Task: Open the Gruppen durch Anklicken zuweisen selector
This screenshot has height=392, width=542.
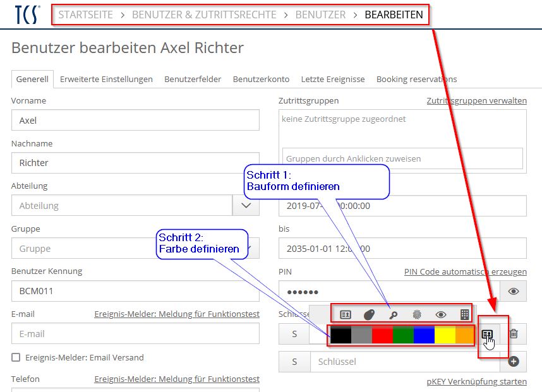Action: [402, 158]
